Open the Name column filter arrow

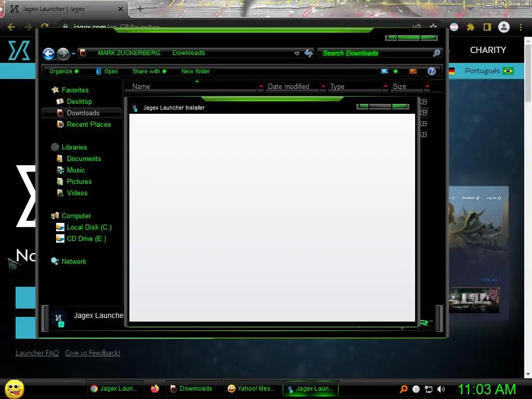pyautogui.click(x=261, y=87)
